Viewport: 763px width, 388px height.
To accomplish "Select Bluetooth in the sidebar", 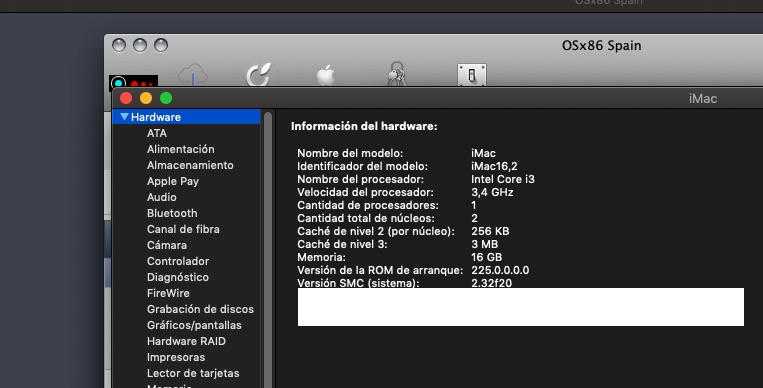I will pyautogui.click(x=172, y=213).
